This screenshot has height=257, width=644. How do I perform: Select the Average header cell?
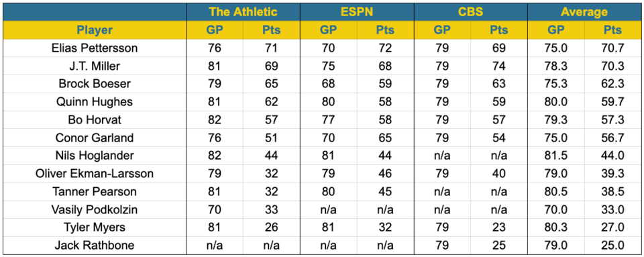coord(584,12)
